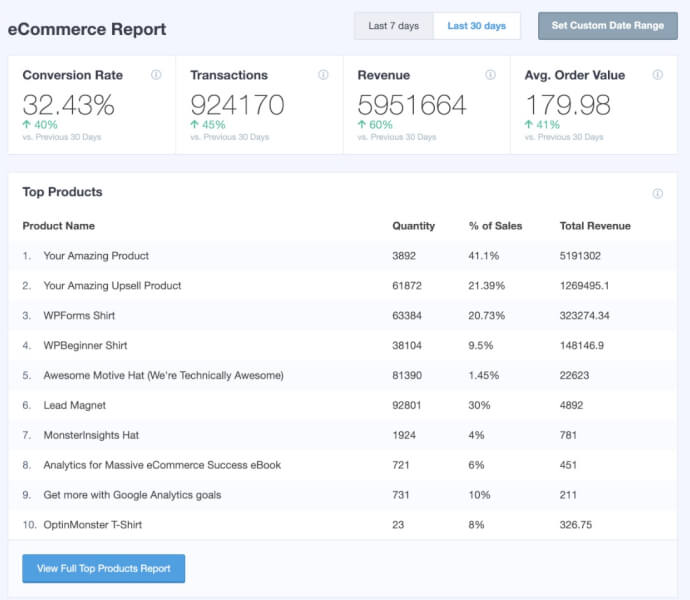Click the 41% order value change
Screen dimensions: 690x600
542,125
